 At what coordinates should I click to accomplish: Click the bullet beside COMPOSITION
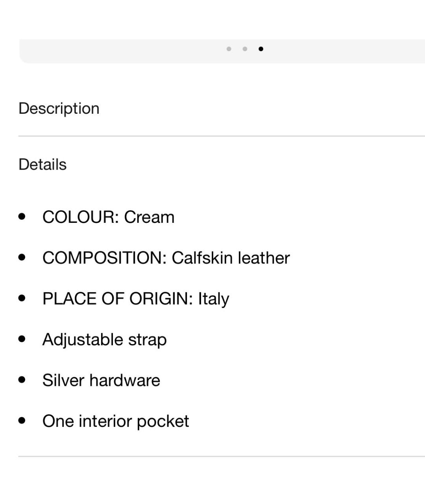(22, 258)
